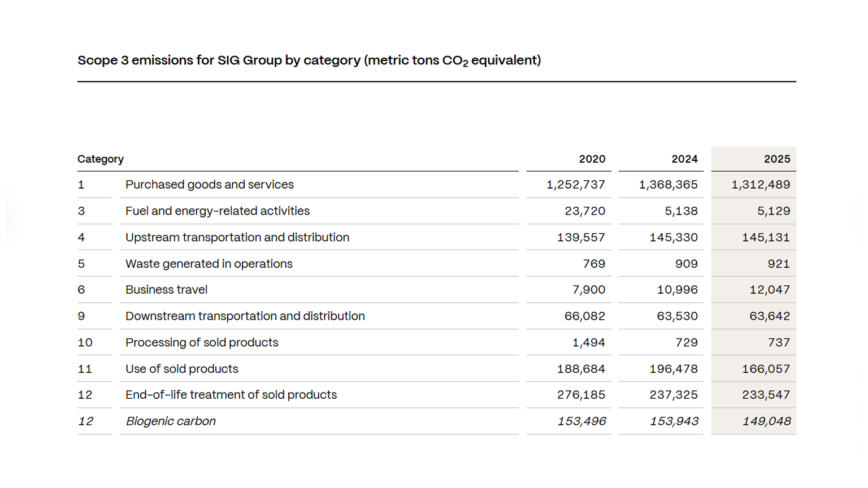Select 2025 value 233,547 for end-of-life treatment

[766, 395]
